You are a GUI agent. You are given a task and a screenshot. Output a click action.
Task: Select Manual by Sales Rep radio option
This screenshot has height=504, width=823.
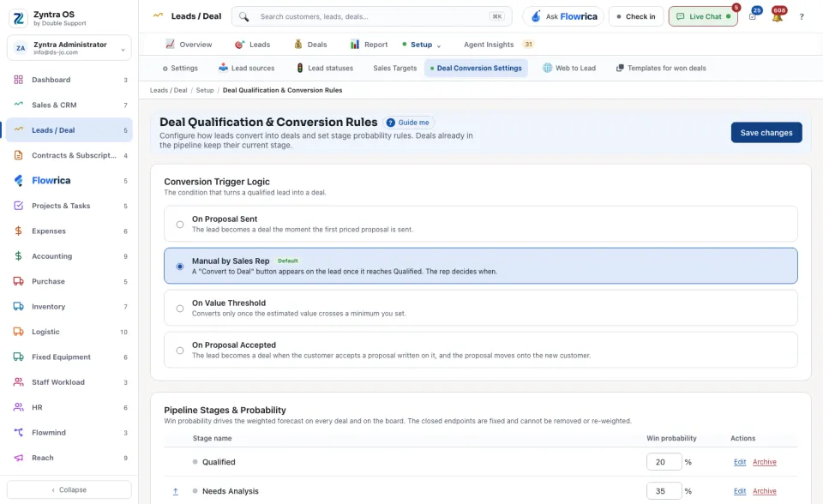coord(180,267)
